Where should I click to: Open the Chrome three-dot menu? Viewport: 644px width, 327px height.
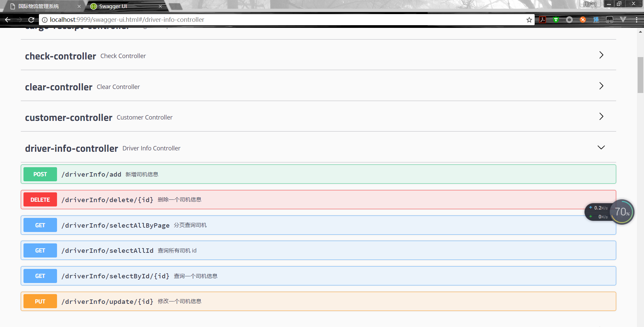click(x=636, y=20)
